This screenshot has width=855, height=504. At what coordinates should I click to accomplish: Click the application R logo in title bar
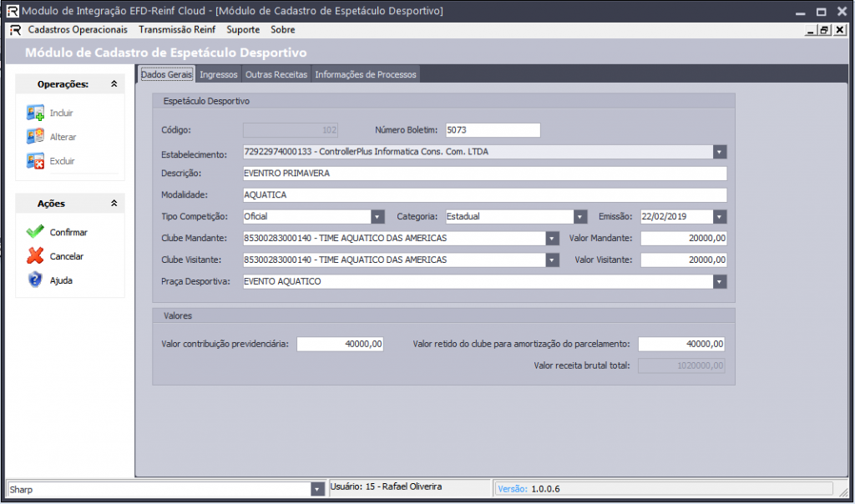(12, 11)
